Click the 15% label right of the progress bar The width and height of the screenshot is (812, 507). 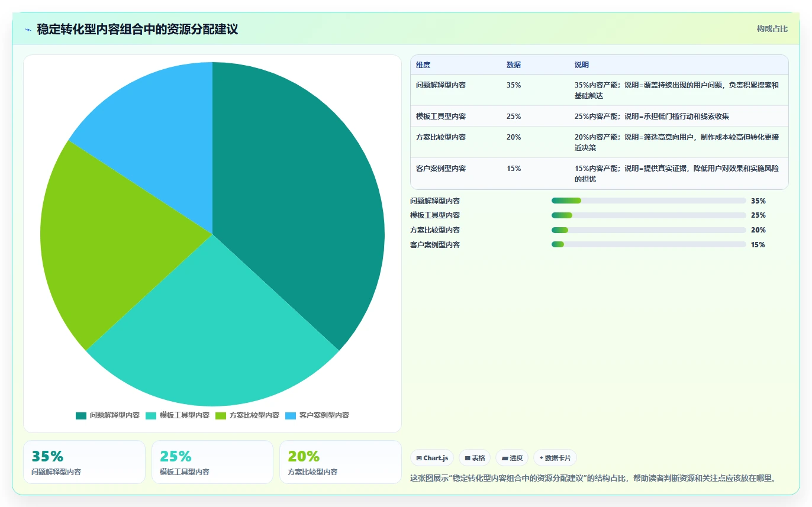[x=758, y=244]
